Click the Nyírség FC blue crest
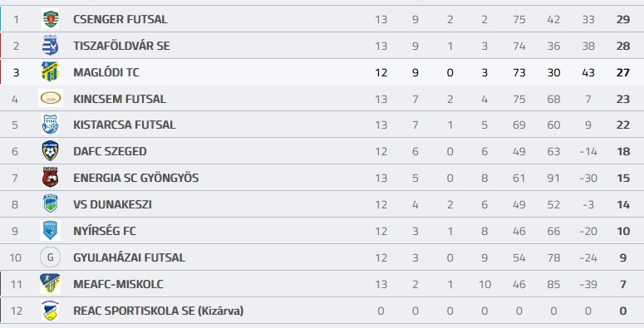This screenshot has height=328, width=644. point(50,230)
